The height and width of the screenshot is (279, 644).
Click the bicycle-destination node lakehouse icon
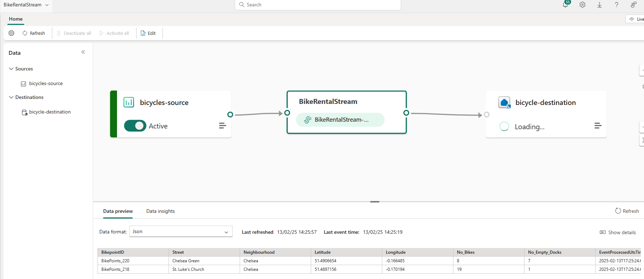(505, 102)
